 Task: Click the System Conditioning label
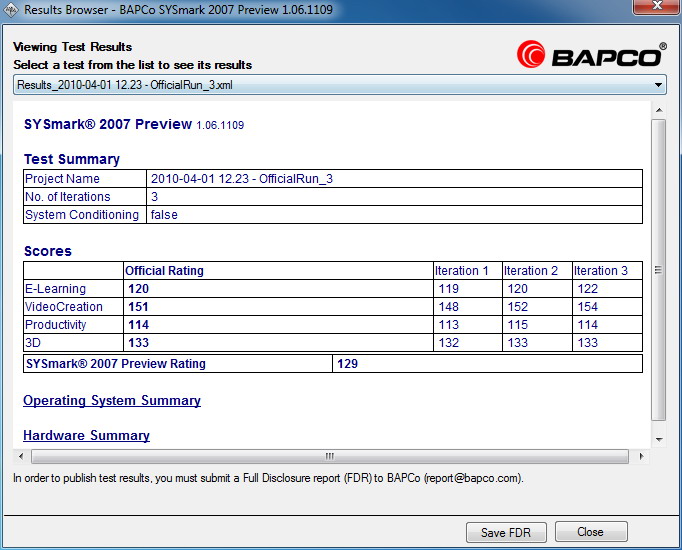(x=82, y=215)
